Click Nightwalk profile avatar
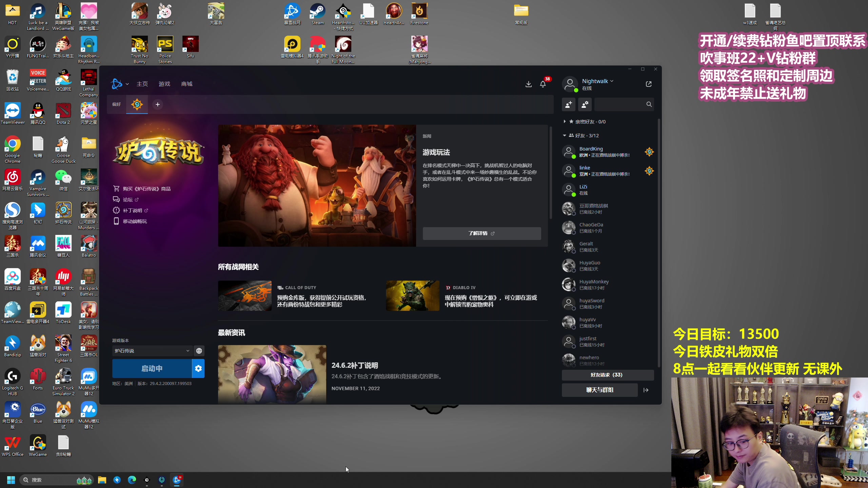The height and width of the screenshot is (488, 868). 570,84
